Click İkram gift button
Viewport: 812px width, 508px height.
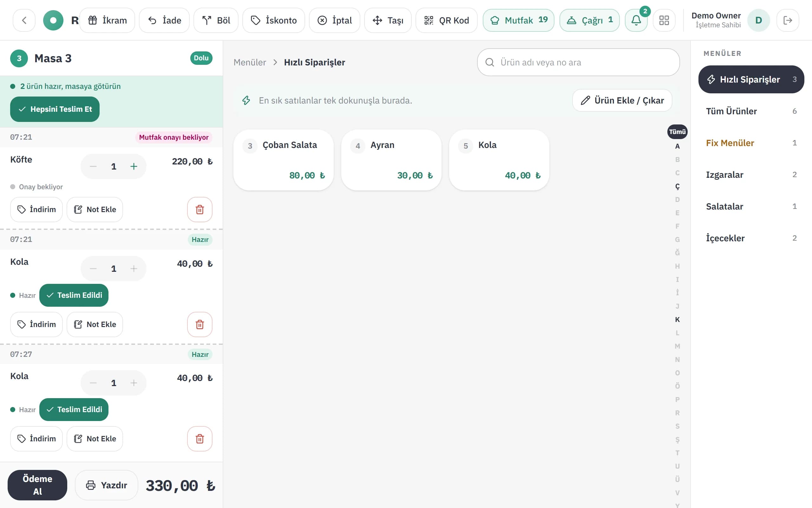[x=107, y=20]
